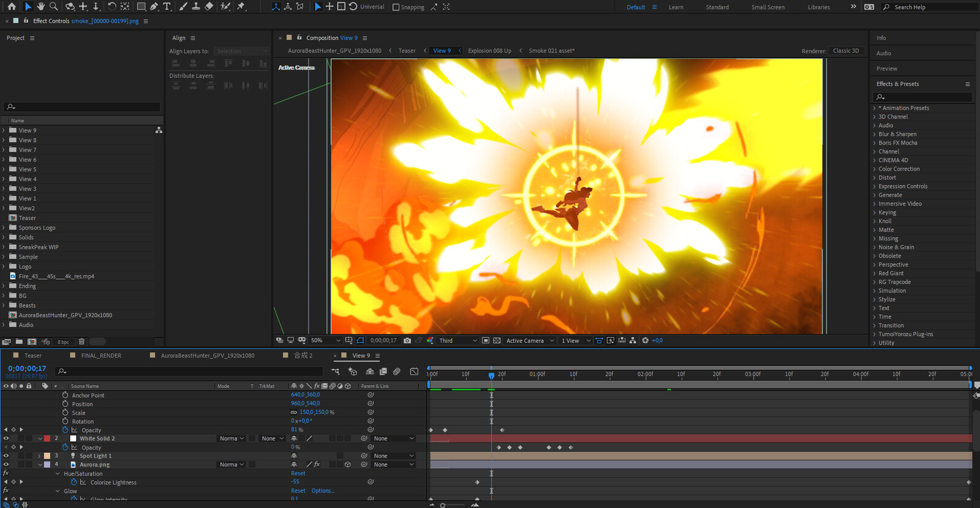Select the Pen tool

154,7
